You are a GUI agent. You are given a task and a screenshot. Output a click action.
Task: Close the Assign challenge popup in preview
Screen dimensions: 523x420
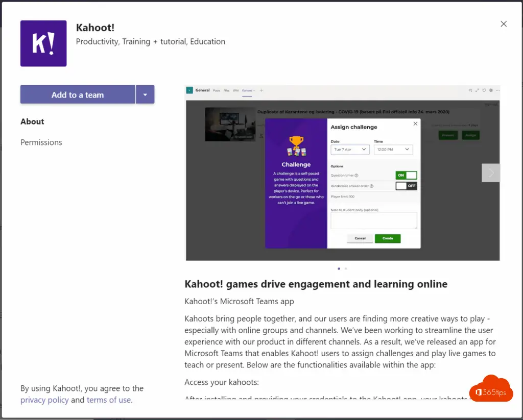(x=415, y=123)
